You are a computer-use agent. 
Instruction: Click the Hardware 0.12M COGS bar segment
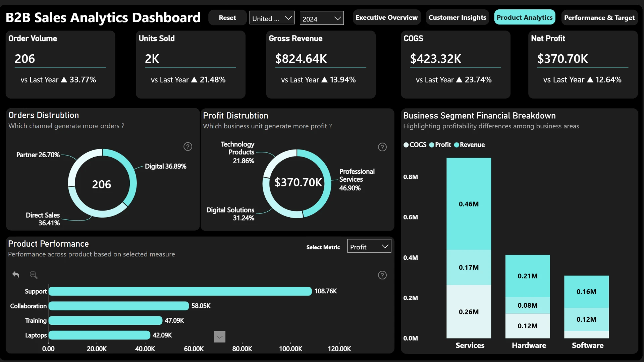(528, 326)
